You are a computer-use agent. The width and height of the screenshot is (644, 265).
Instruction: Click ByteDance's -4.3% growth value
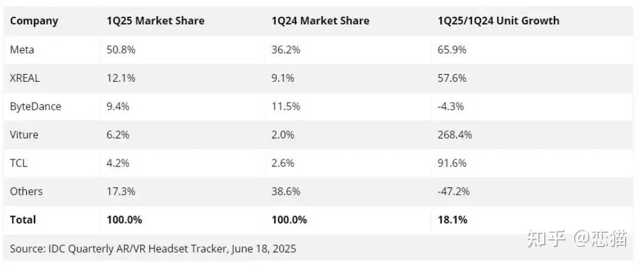(x=451, y=106)
